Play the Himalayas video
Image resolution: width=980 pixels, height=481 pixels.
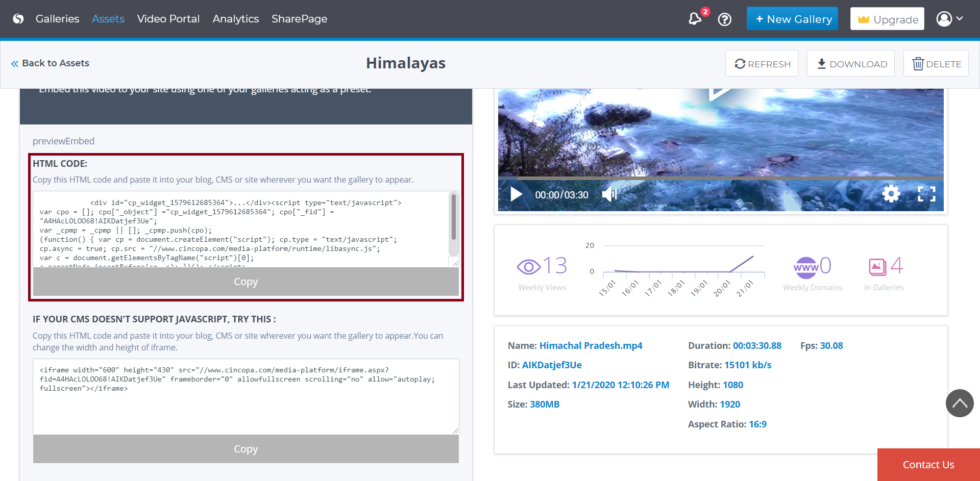(x=516, y=194)
